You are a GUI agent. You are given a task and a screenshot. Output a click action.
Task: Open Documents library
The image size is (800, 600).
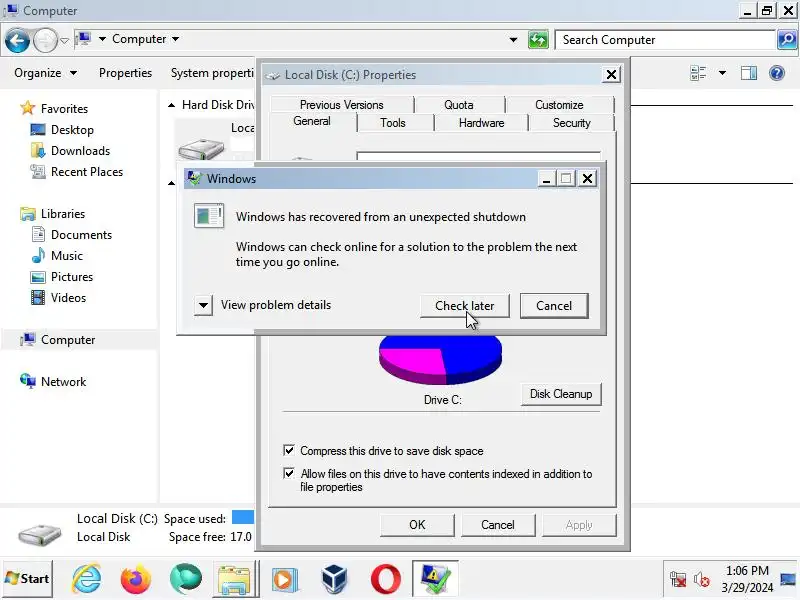point(71,234)
